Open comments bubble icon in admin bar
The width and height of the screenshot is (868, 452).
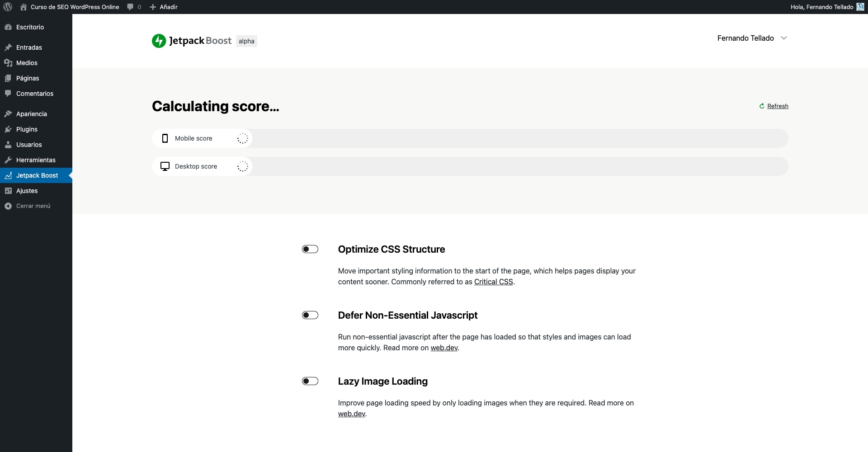click(x=130, y=7)
